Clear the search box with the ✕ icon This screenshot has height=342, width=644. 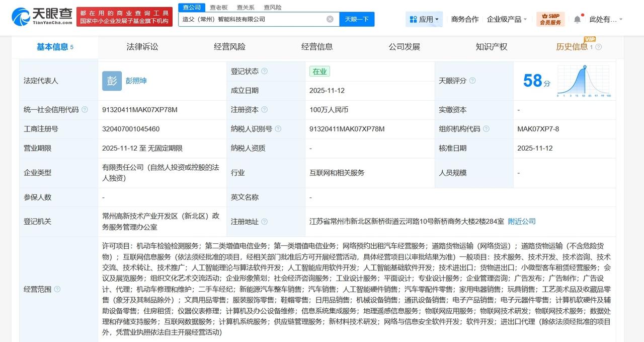pyautogui.click(x=330, y=19)
